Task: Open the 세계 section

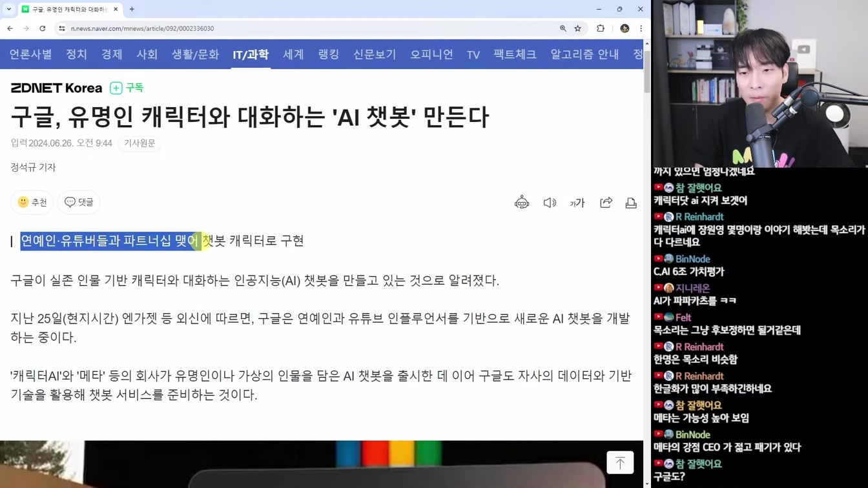Action: [293, 55]
